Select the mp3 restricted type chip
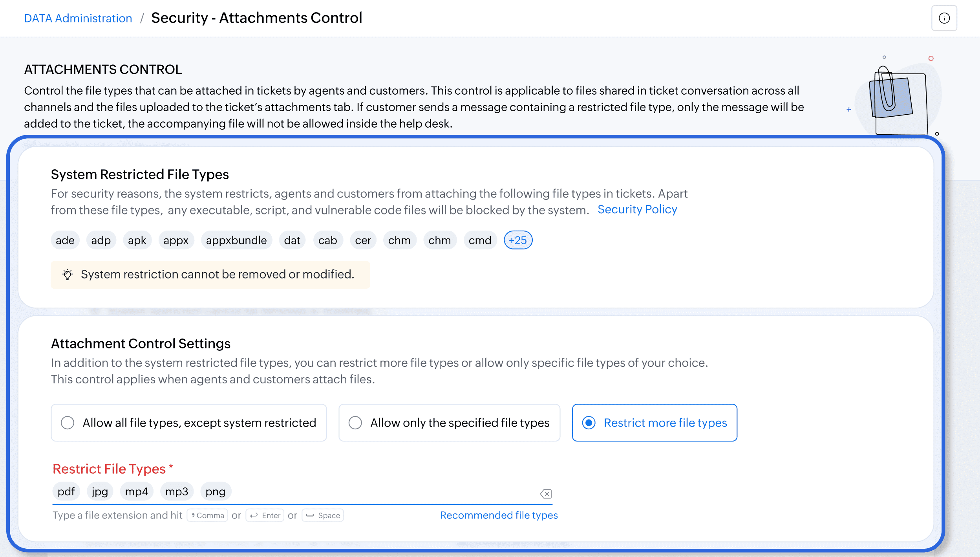 pos(177,491)
